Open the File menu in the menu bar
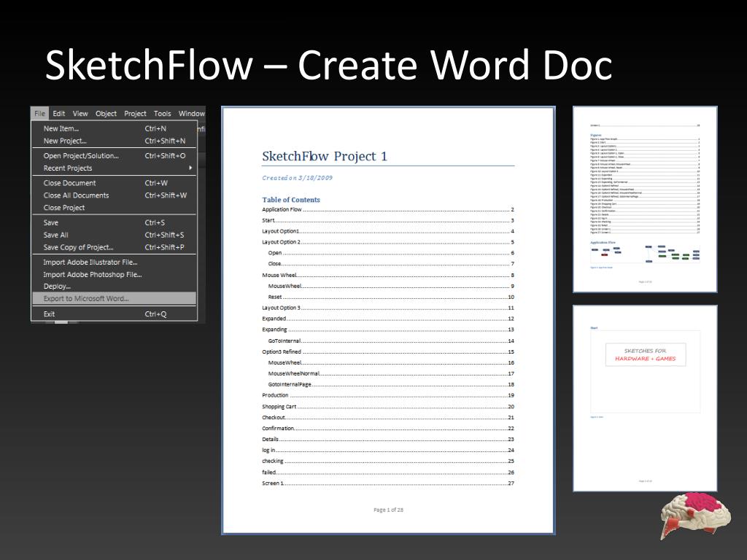Viewport: 747px width, 560px height. point(39,113)
